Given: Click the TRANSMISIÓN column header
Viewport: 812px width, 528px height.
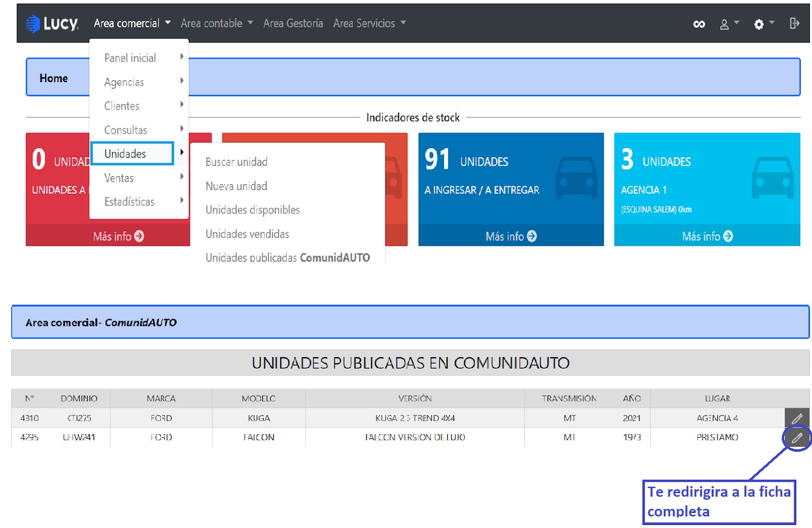Looking at the screenshot, I should pos(569,399).
